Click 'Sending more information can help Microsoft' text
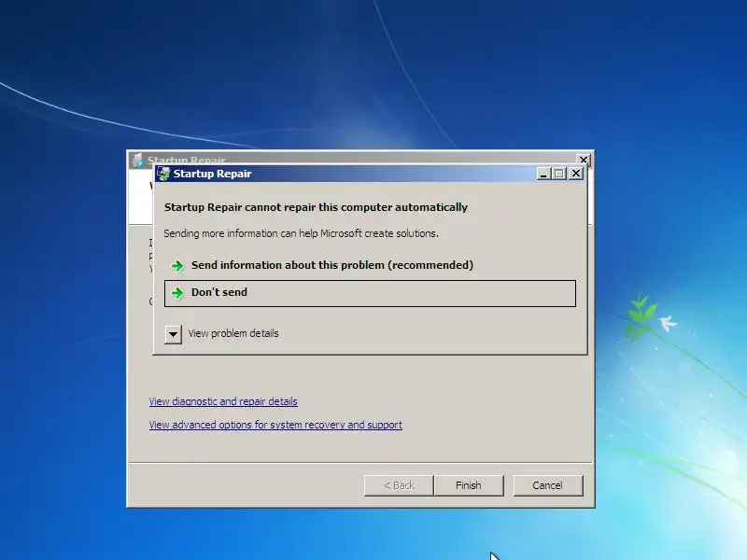 click(301, 233)
